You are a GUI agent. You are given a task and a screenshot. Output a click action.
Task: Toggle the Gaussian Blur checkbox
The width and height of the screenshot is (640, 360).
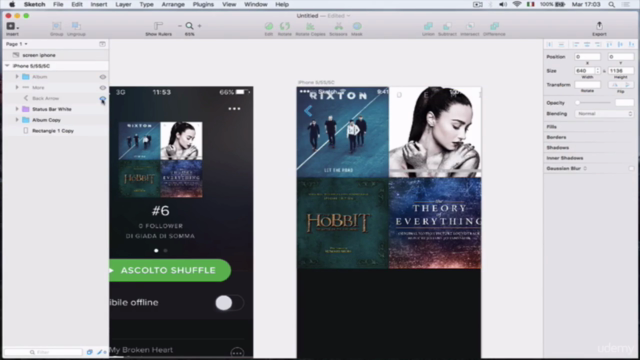click(x=631, y=168)
